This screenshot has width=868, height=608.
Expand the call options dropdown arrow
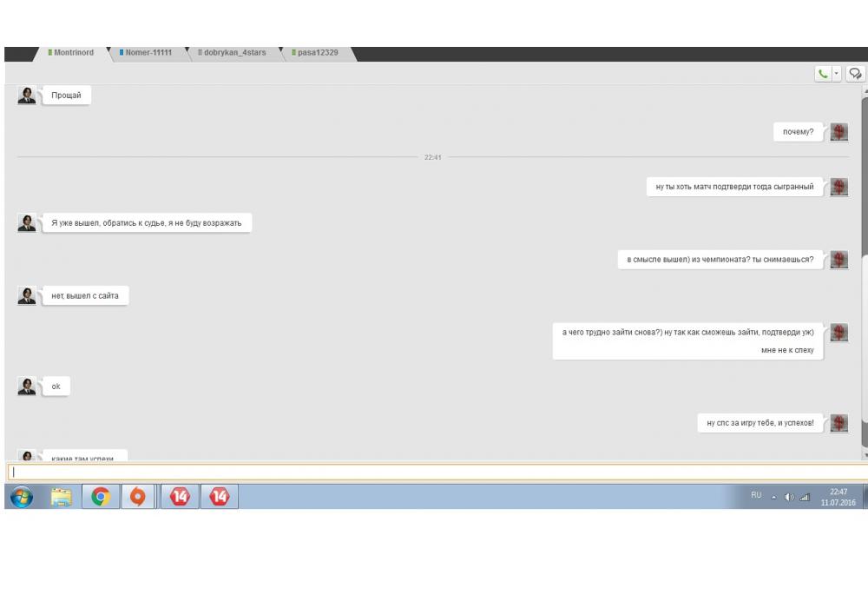click(x=836, y=74)
